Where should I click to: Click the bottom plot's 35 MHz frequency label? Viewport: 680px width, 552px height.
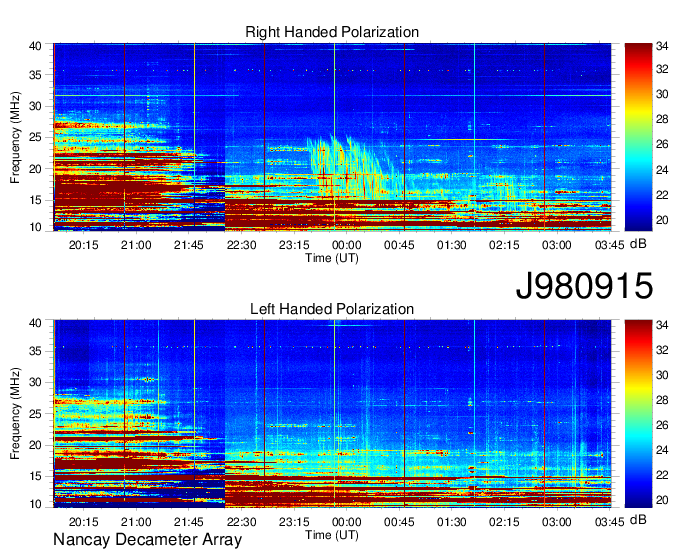click(36, 351)
